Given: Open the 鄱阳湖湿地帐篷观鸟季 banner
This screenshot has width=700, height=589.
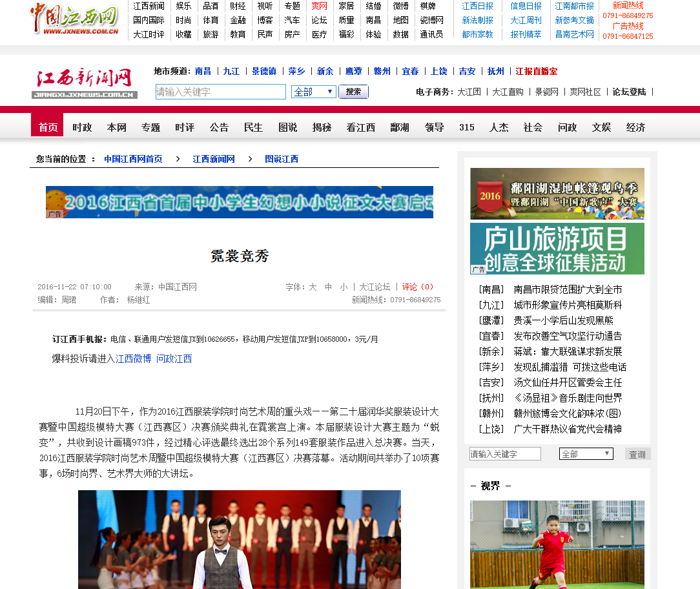Looking at the screenshot, I should [x=557, y=194].
